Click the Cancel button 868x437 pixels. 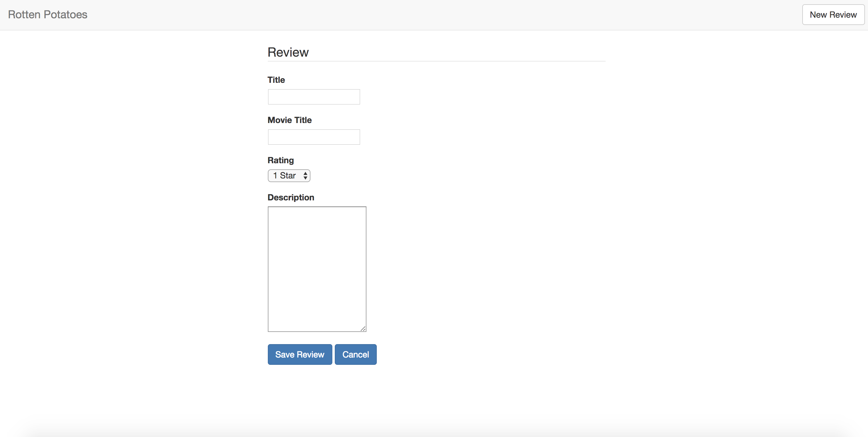(x=355, y=354)
